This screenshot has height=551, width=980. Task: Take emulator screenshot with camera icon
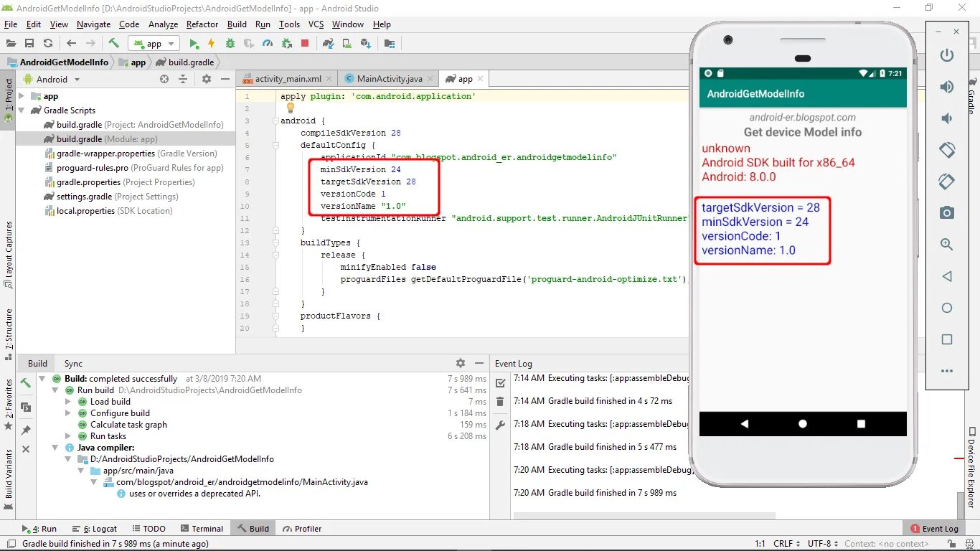click(947, 212)
